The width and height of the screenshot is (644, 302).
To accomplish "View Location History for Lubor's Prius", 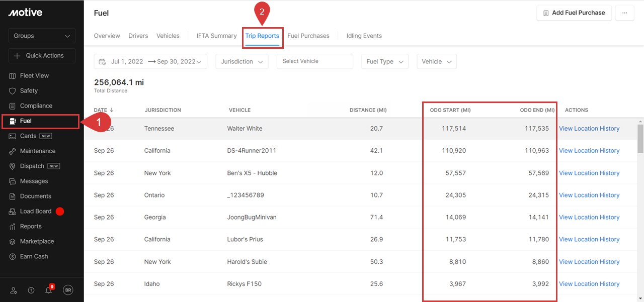I will (589, 239).
